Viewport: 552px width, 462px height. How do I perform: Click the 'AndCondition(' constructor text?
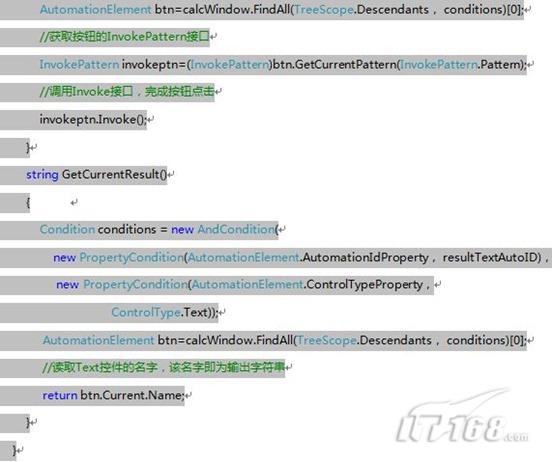(238, 230)
